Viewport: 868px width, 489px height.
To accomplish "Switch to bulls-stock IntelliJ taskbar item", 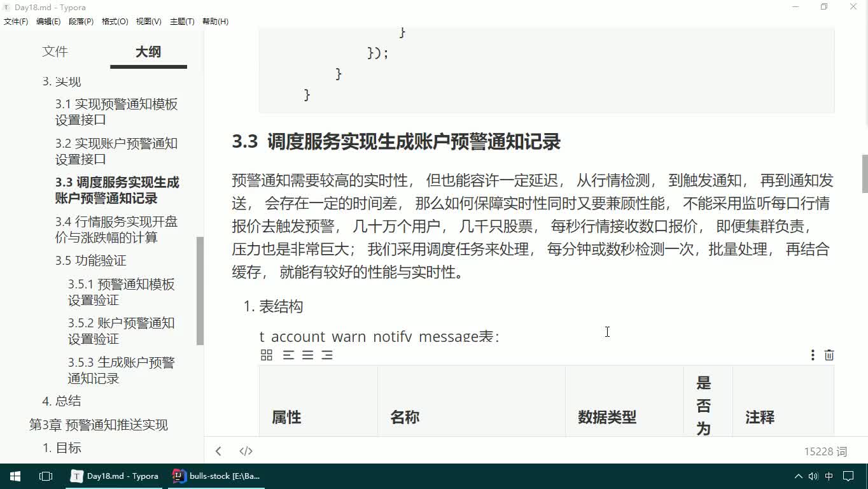I will click(x=216, y=476).
